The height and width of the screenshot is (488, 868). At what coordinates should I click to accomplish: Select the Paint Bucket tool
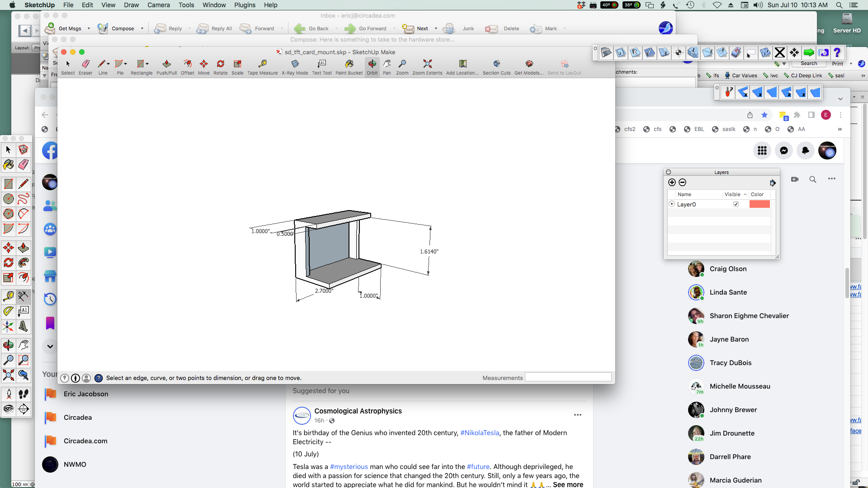click(x=349, y=66)
